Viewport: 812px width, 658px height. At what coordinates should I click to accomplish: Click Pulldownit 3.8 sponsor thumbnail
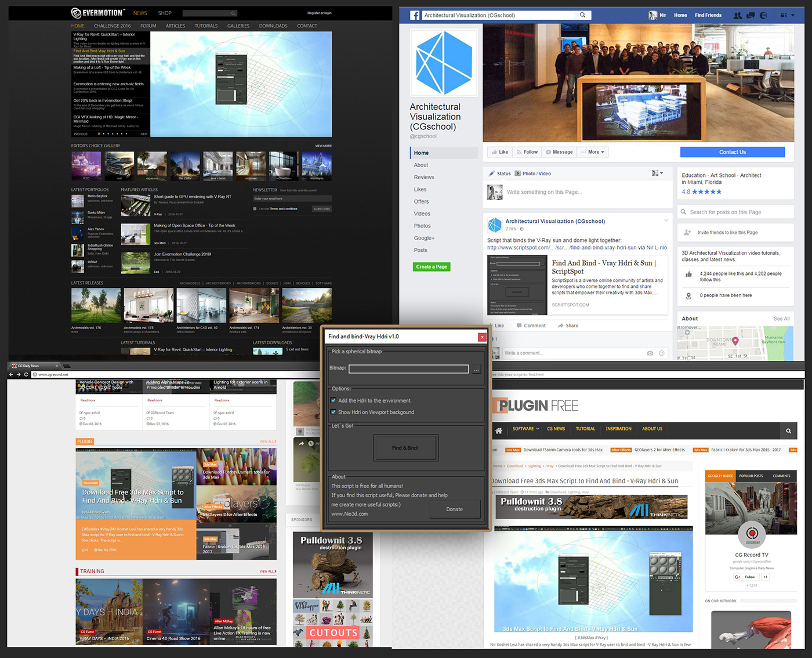(333, 565)
